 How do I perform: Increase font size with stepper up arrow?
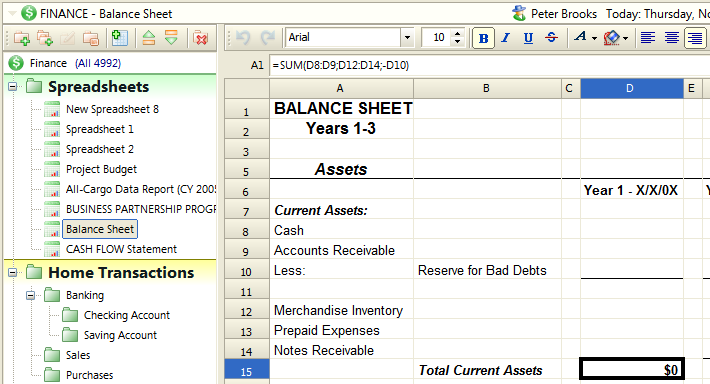coord(457,34)
